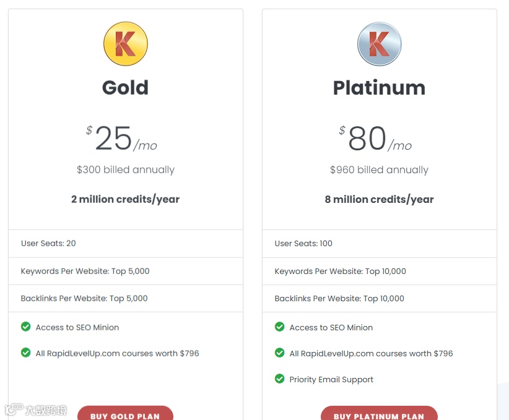Click the Gold plan heading
Image resolution: width=509 pixels, height=420 pixels.
[x=126, y=87]
